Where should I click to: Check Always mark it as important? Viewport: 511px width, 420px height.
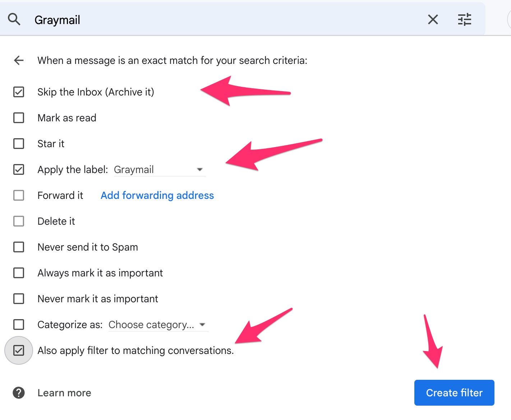click(x=19, y=273)
